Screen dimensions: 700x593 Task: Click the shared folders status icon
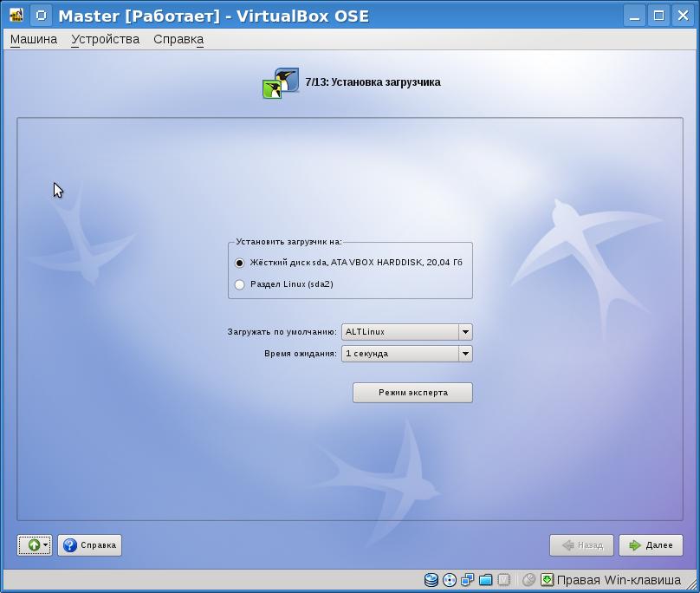tap(486, 580)
